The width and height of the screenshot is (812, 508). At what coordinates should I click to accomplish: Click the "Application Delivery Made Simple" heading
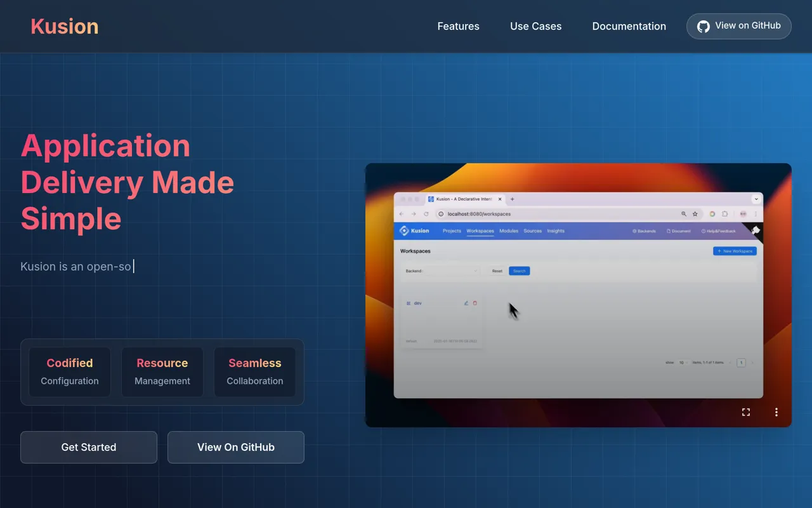128,182
